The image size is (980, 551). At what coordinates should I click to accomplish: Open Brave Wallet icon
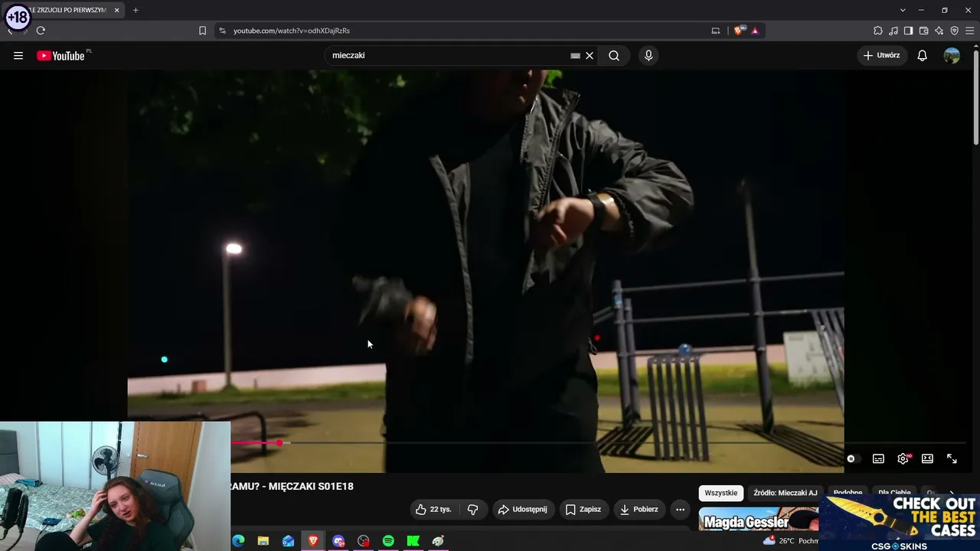tap(924, 31)
